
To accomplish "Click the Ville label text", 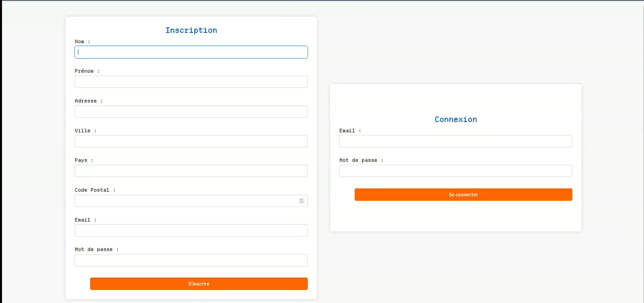I will 82,131.
